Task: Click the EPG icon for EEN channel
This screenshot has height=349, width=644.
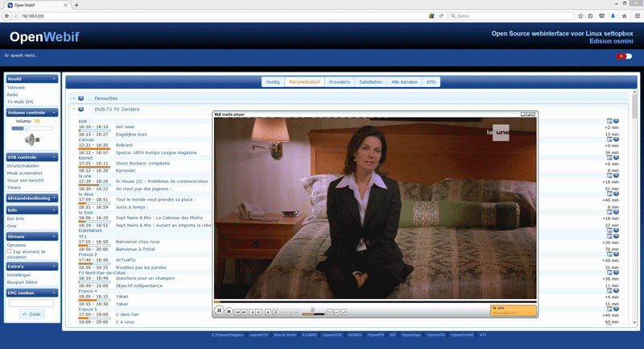Action: (x=609, y=121)
